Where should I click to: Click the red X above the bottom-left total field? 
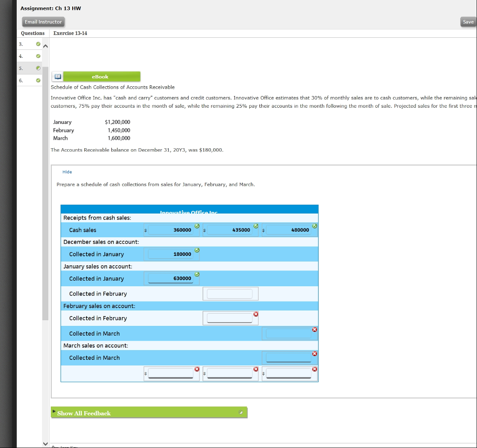[x=197, y=369]
